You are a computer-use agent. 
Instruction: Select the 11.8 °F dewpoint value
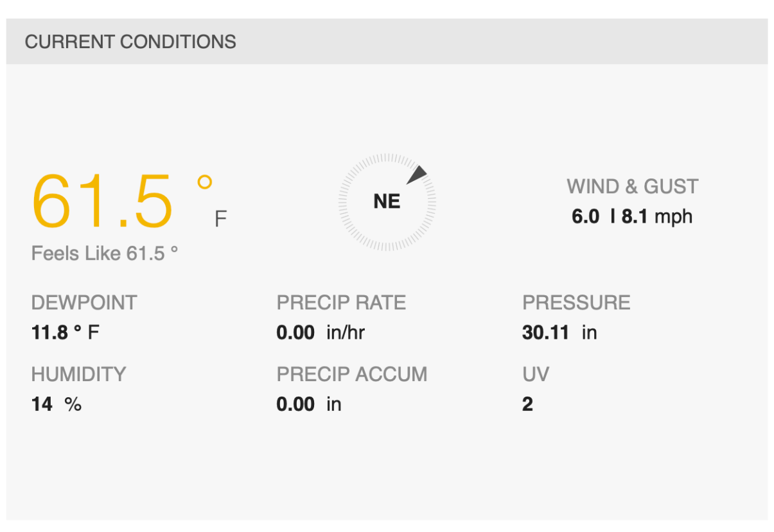(66, 332)
